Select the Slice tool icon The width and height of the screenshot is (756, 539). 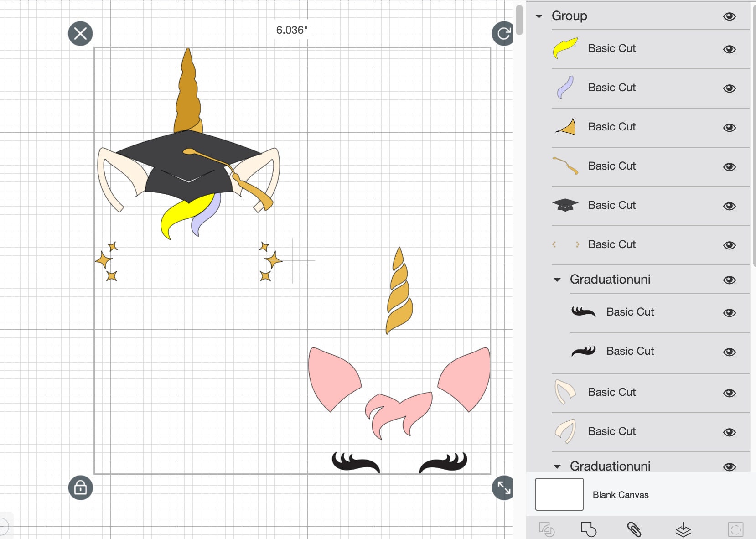click(x=546, y=529)
